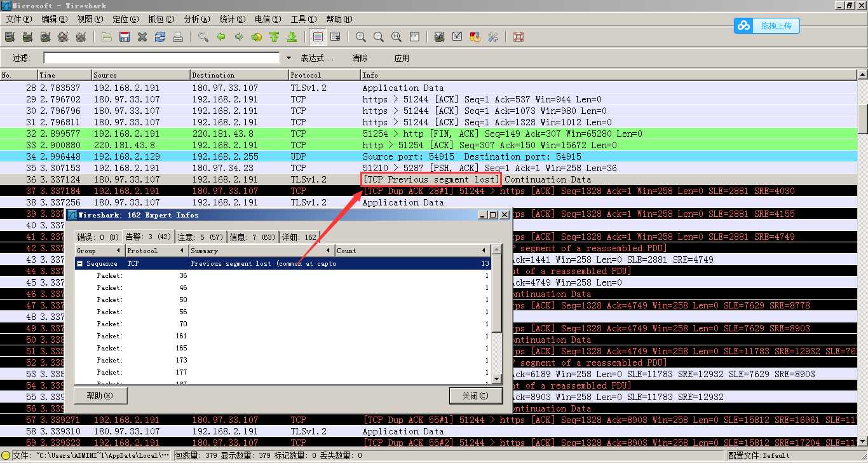Viewport: 868px width, 463px height.
Task: Toggle packet list colorize icon
Action: click(x=318, y=37)
